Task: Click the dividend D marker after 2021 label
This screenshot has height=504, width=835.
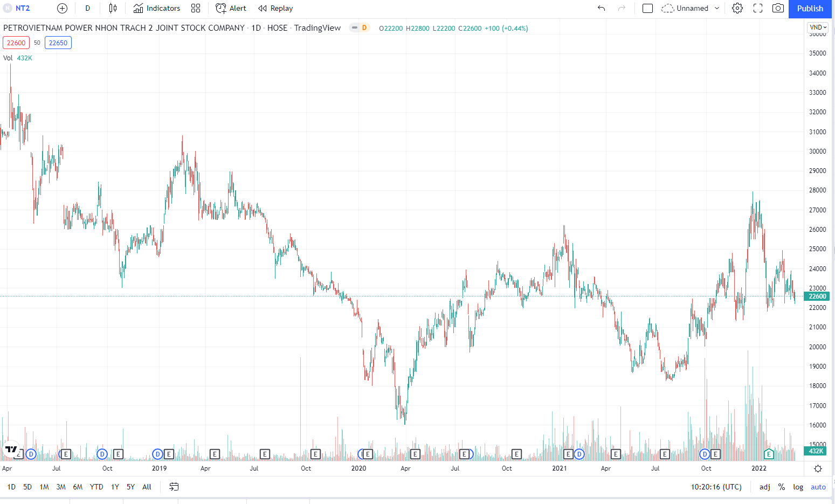Action: point(579,454)
